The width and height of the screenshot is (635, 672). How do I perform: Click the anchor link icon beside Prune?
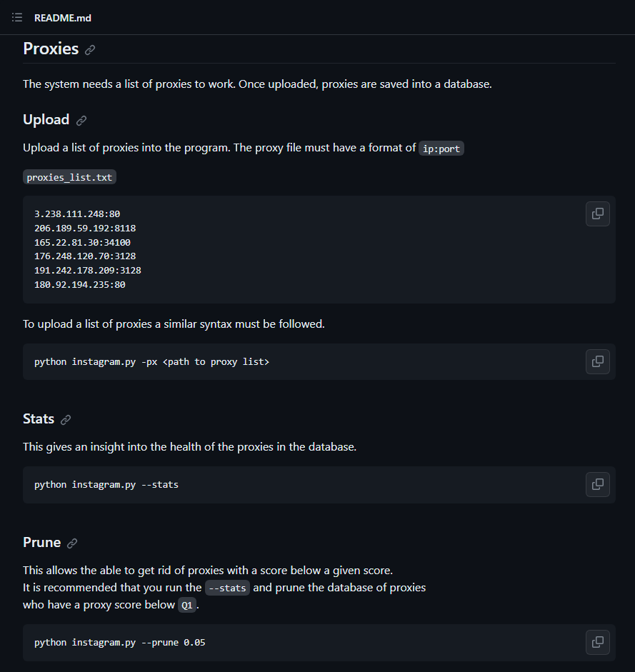[x=72, y=543]
